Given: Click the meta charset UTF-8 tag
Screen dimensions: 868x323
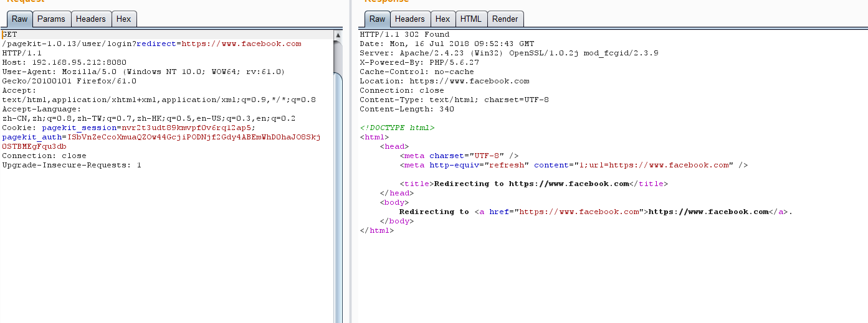Looking at the screenshot, I should click(459, 156).
